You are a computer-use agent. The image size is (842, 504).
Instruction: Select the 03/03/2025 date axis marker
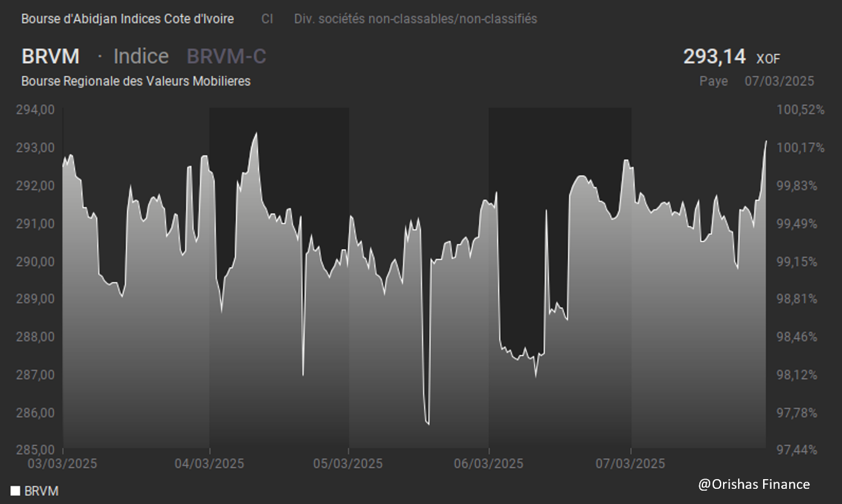[x=63, y=463]
